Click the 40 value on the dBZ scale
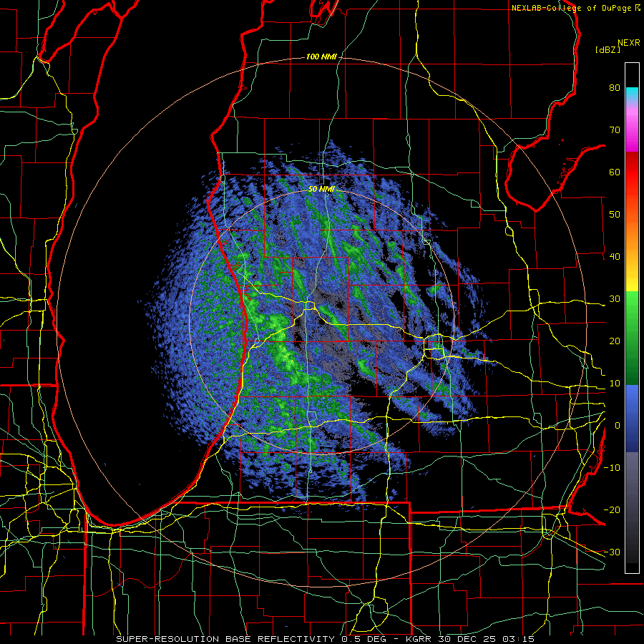Screen dimensions: 644x644 (x=615, y=257)
